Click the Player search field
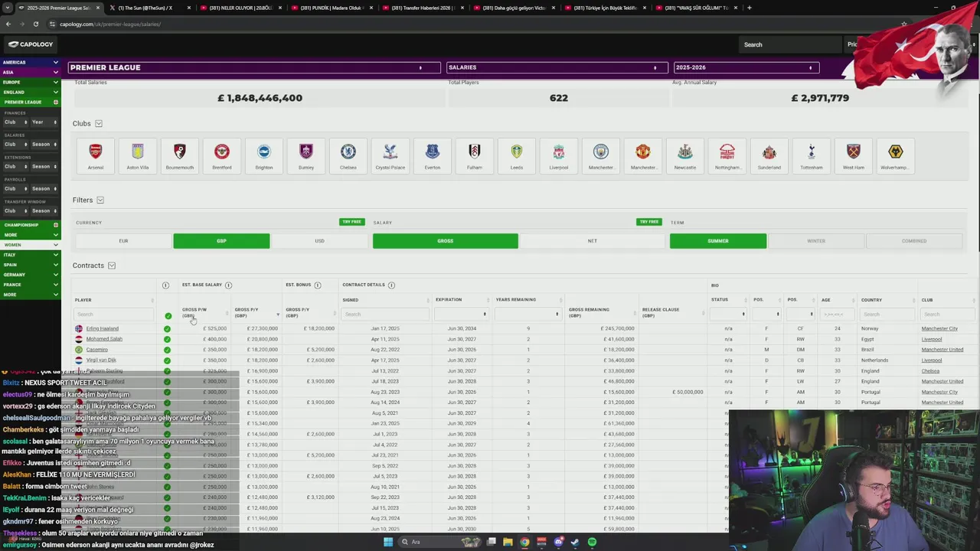Screen dimensions: 980x551 tap(114, 315)
